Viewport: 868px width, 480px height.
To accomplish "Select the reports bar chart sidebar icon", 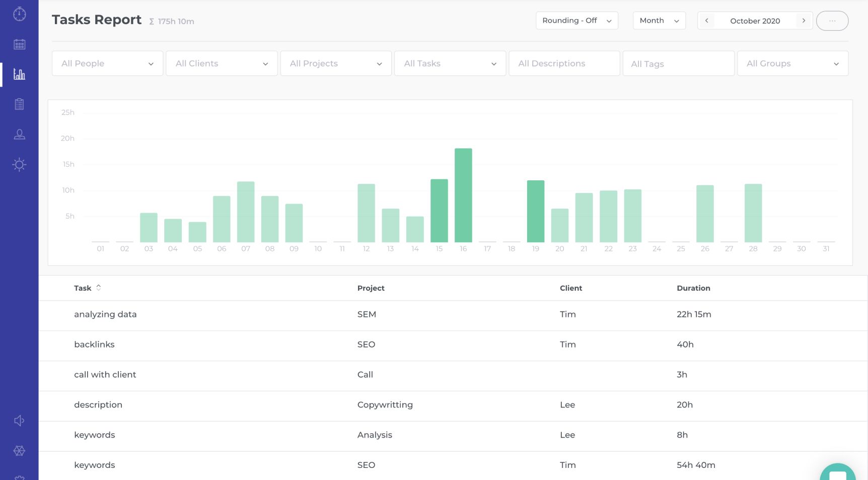I will pos(19,75).
